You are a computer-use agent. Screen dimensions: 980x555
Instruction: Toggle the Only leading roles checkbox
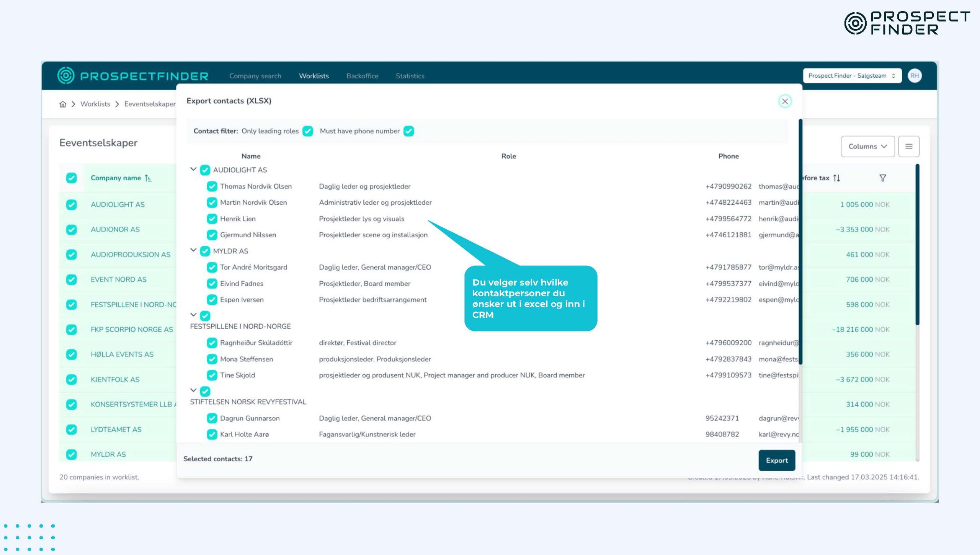308,131
